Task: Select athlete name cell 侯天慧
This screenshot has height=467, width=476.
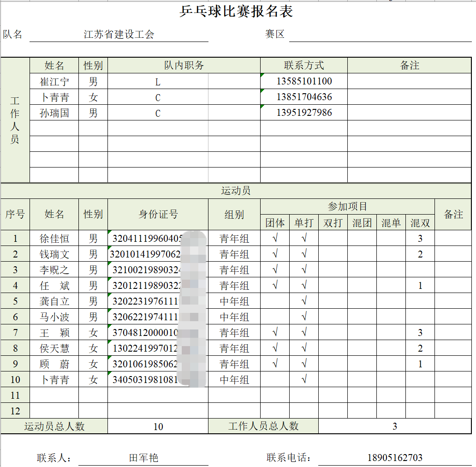Action: [54, 348]
